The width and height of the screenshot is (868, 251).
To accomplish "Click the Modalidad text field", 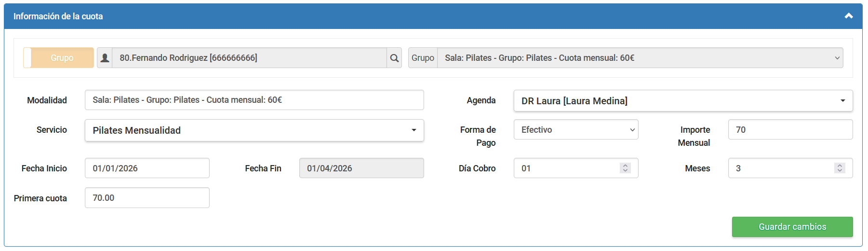I will coord(254,100).
